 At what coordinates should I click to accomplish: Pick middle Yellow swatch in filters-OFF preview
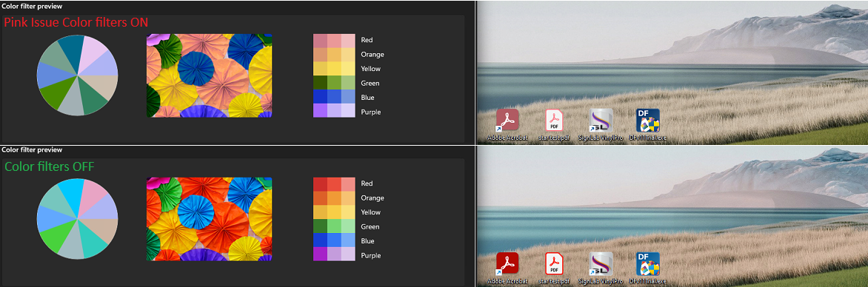(x=334, y=212)
